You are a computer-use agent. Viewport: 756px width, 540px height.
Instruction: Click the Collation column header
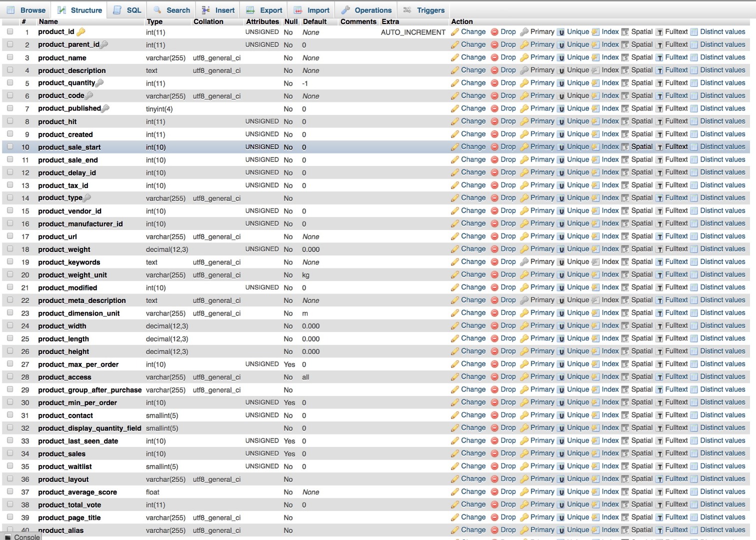pos(208,21)
